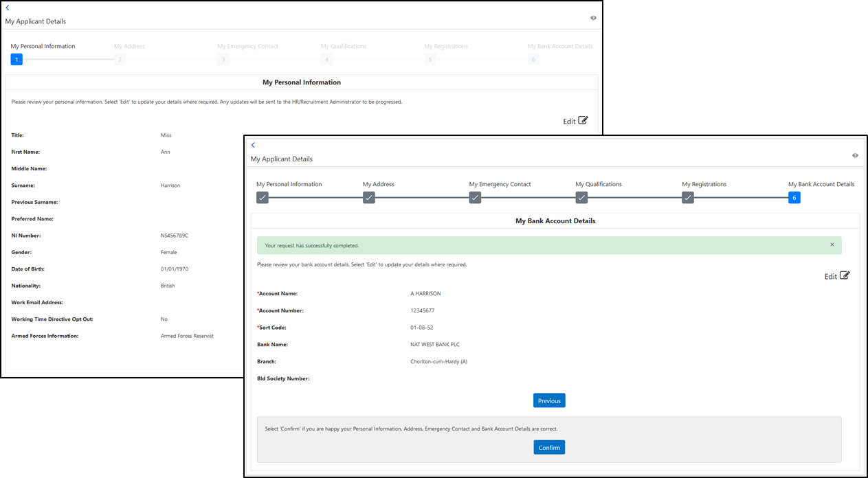Screen dimensions: 868x478
Task: Click My Personal Information checkmark in front window
Action: (x=262, y=198)
